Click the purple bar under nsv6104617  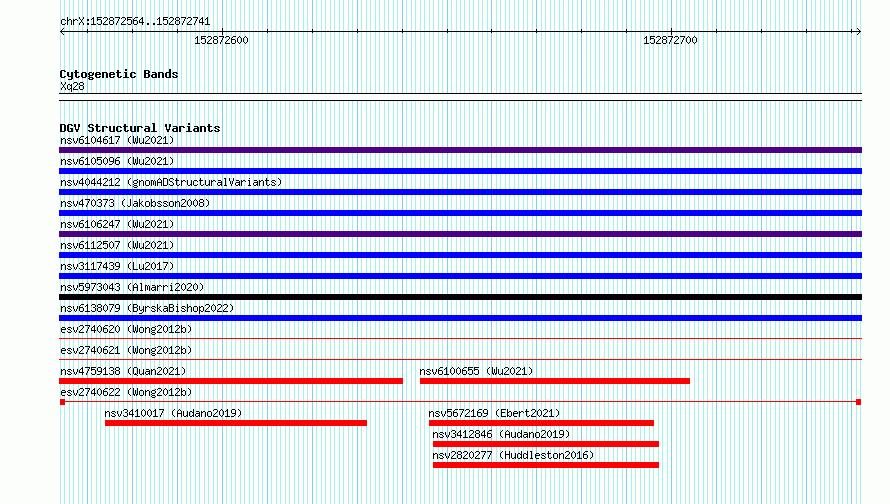tap(460, 150)
